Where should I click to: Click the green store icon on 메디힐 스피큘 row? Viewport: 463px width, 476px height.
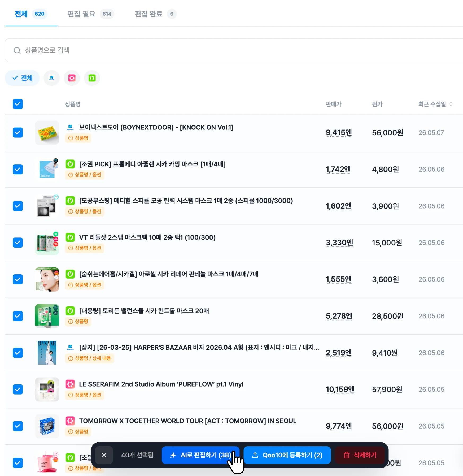coord(70,201)
